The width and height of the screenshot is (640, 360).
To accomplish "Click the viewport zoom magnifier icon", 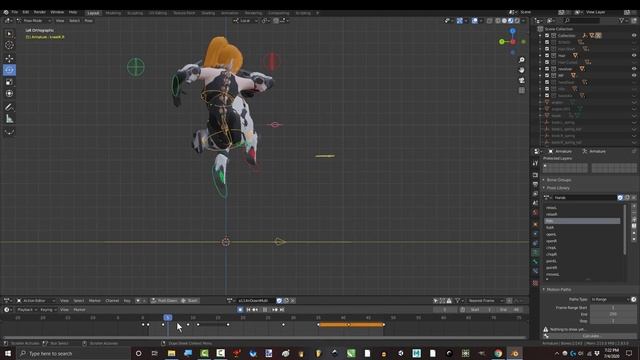I will [x=522, y=60].
